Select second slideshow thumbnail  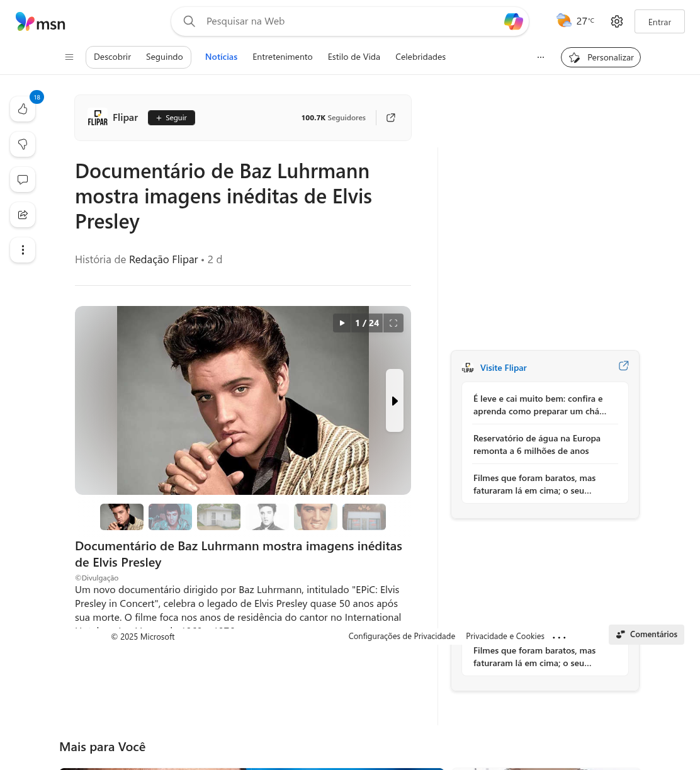click(x=170, y=517)
